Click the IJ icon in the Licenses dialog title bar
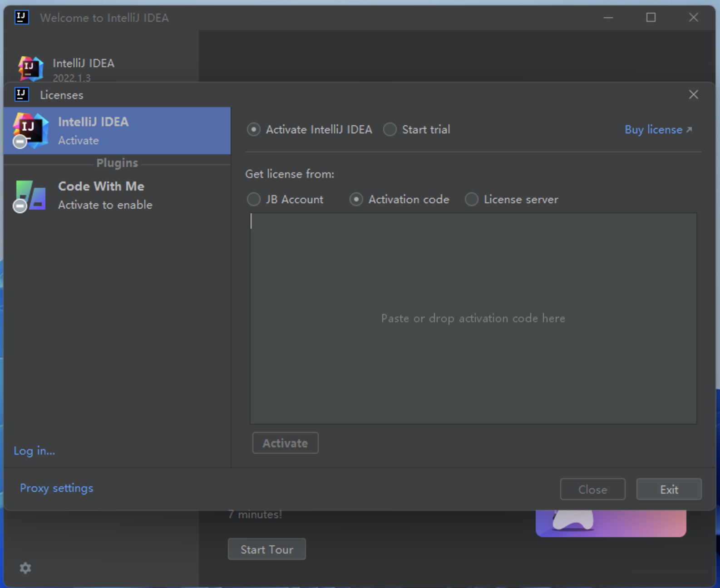The width and height of the screenshot is (720, 588). point(21,94)
